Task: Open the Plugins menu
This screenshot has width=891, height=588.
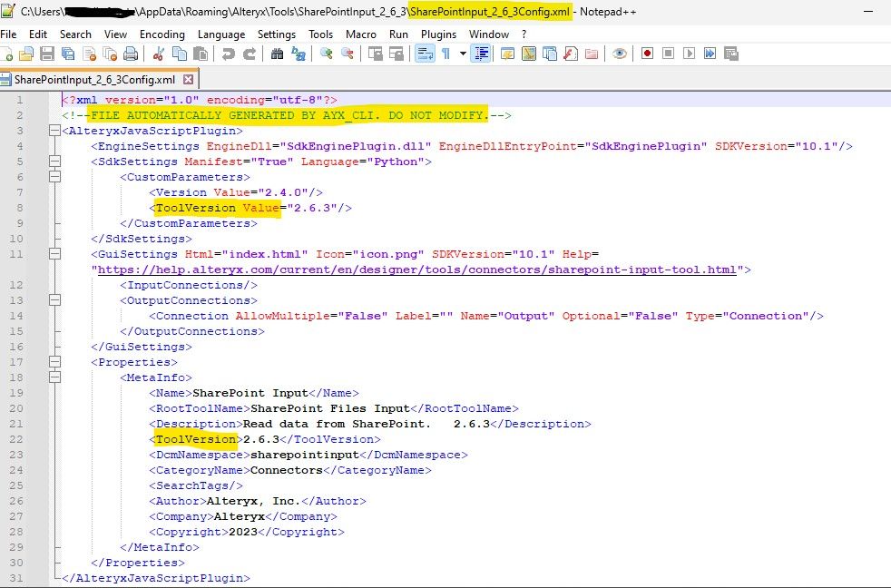Action: pos(438,34)
